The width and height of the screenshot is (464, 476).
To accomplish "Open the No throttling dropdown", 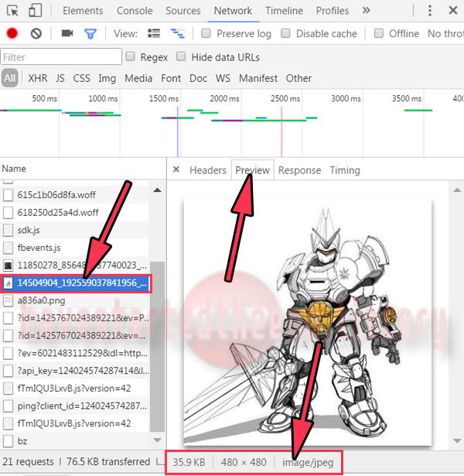I will coord(445,33).
